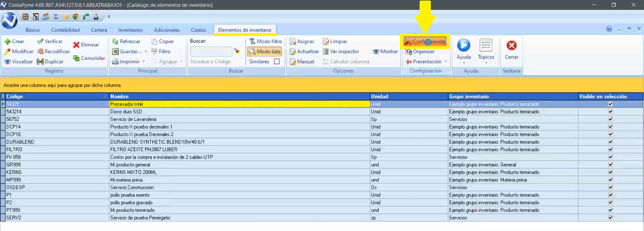This screenshot has height=231, width=644.
Task: Select the row 'Servicio de Lavanderia'
Action: (321, 119)
